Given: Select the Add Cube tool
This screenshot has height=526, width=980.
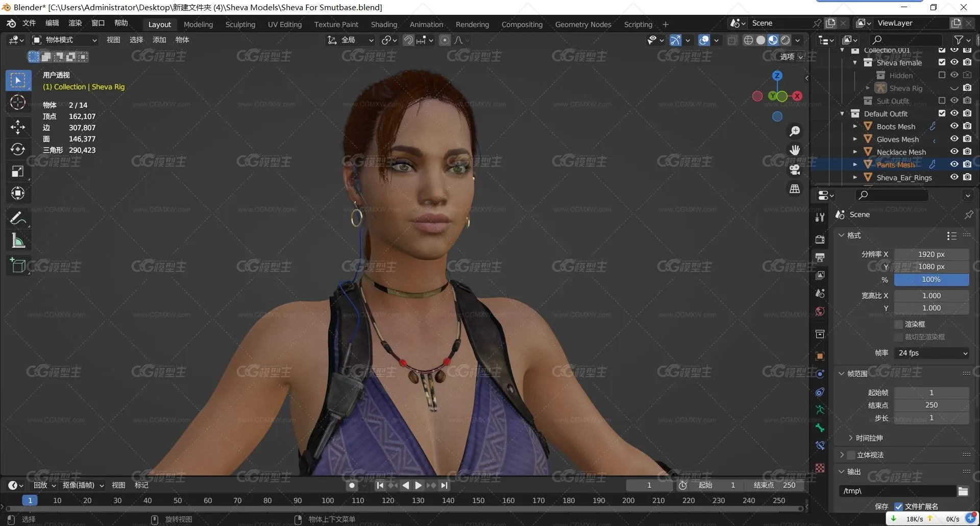Looking at the screenshot, I should pyautogui.click(x=18, y=266).
